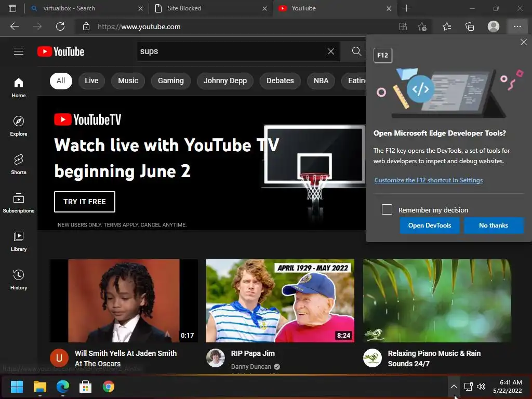Open the Windows Start menu

17,387
